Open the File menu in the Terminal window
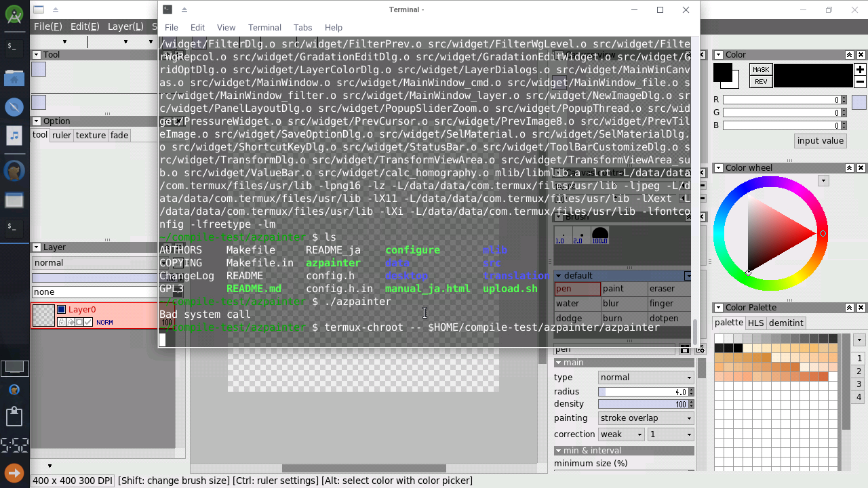 pos(172,28)
